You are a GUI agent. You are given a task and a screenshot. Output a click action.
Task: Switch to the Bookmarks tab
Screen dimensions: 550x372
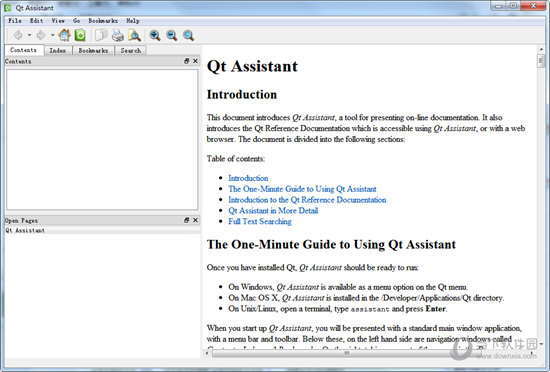coord(93,50)
